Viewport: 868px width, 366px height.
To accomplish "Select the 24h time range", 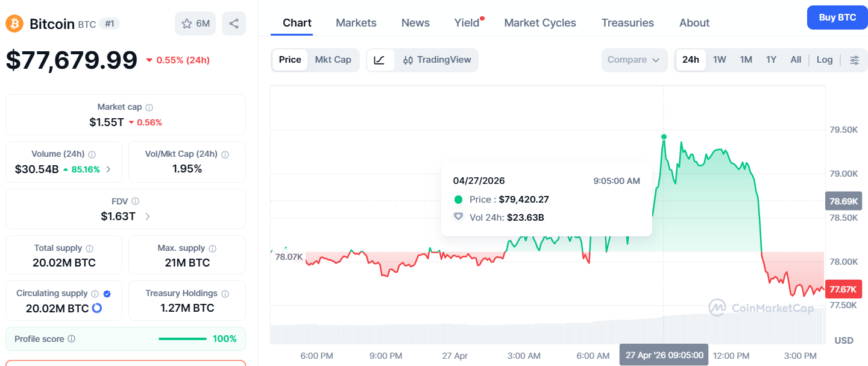I will point(691,60).
